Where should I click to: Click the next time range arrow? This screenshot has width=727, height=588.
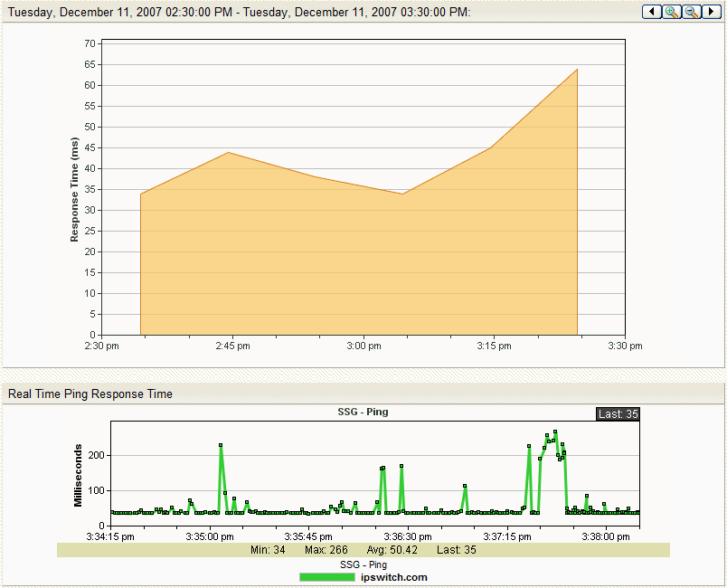(x=713, y=11)
